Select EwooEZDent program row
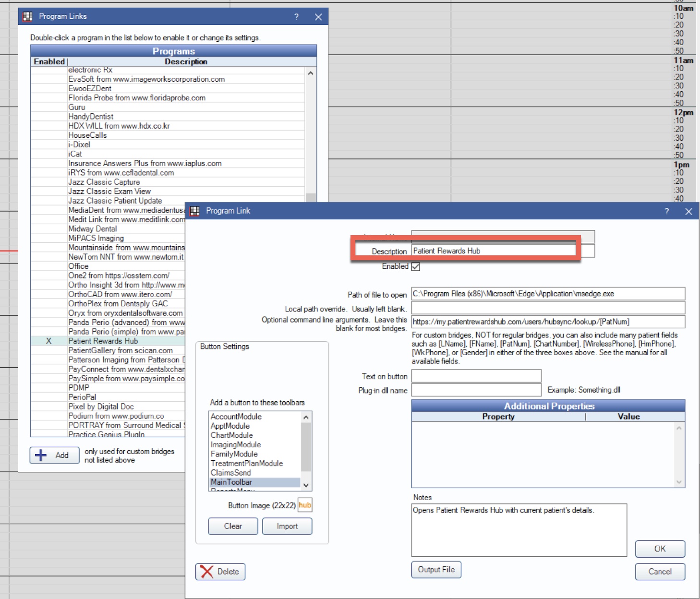The height and width of the screenshot is (599, 700). [x=168, y=88]
